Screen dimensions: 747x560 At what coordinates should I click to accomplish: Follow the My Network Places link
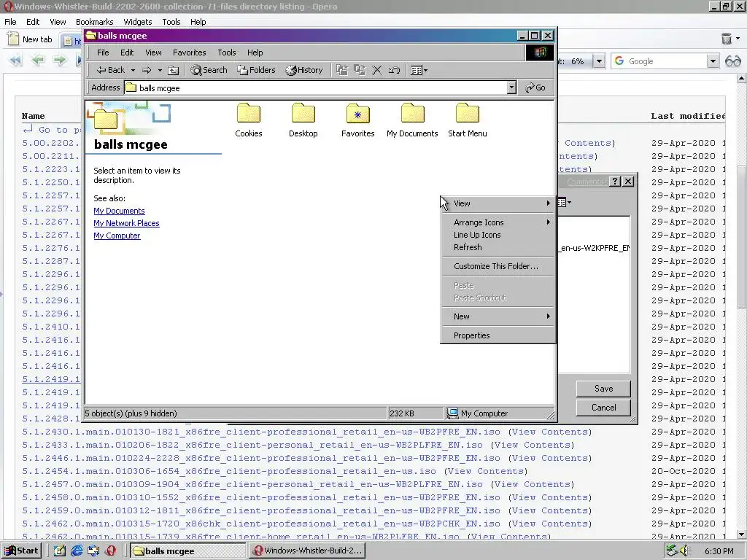(x=126, y=223)
